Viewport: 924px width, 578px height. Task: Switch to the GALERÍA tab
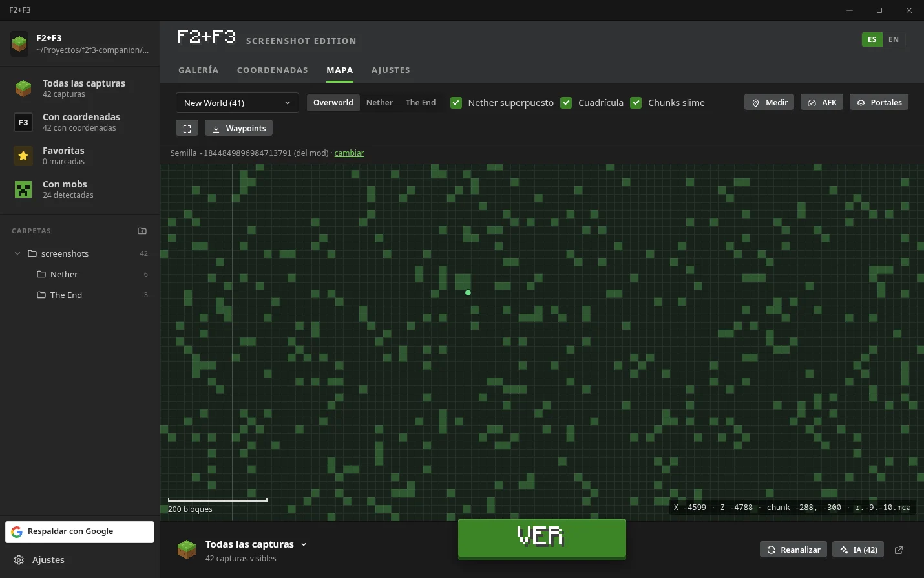tap(198, 70)
